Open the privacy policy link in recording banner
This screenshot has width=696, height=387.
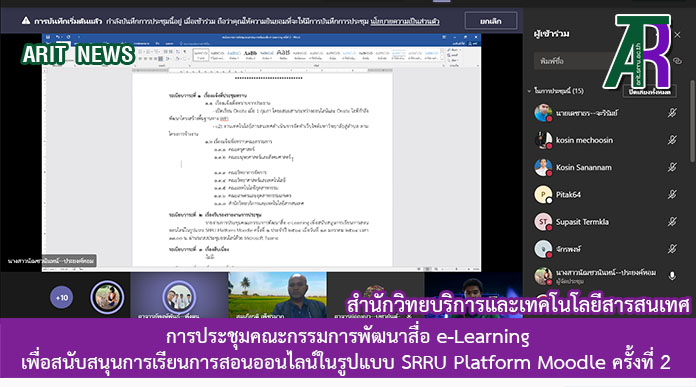coord(405,21)
